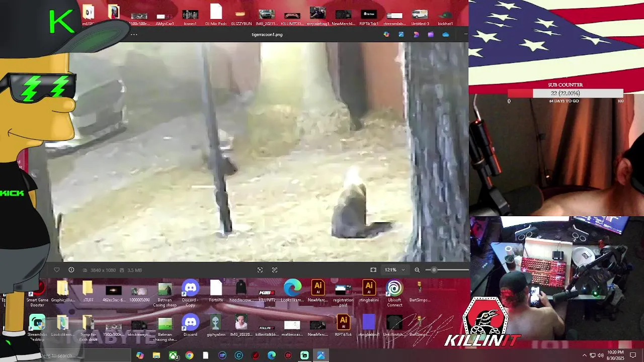This screenshot has height=362, width=644.
Task: Select the RIPTikTok Illustrator file
Action: [343, 325]
